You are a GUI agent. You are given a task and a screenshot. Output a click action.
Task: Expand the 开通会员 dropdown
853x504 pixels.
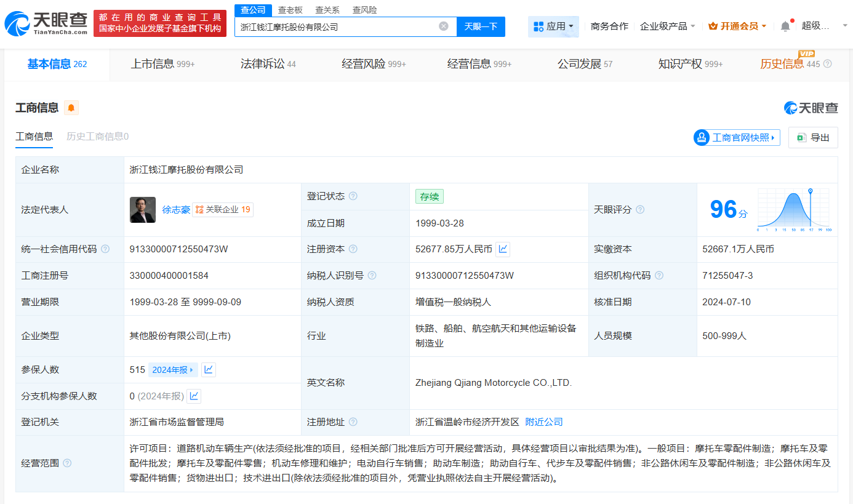tap(737, 26)
